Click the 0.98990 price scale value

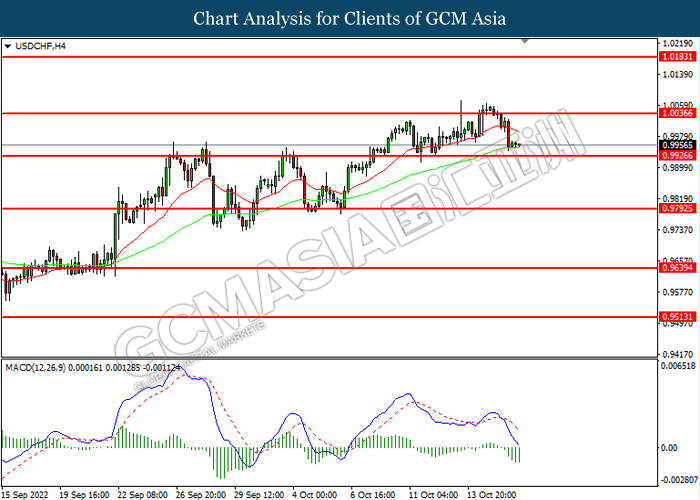(678, 167)
